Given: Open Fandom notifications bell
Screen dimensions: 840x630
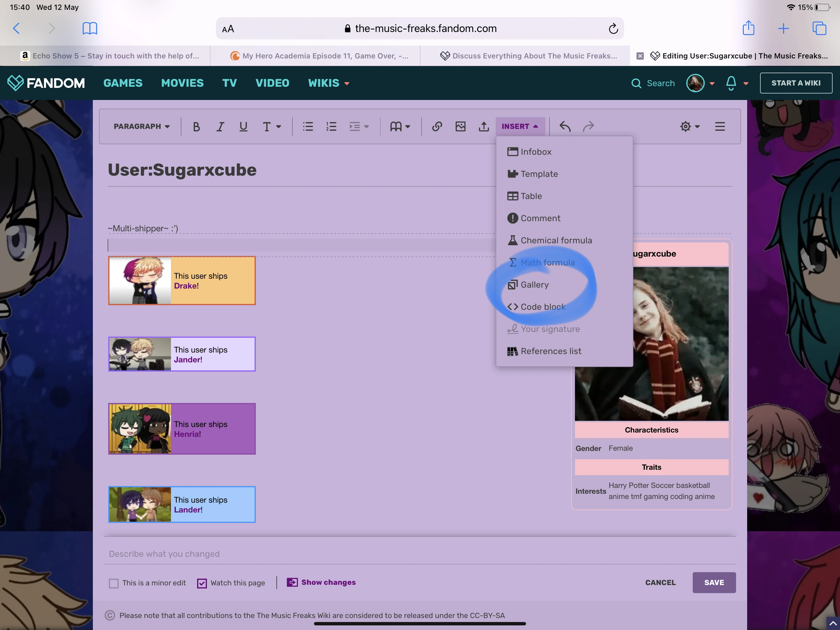Looking at the screenshot, I should click(731, 83).
